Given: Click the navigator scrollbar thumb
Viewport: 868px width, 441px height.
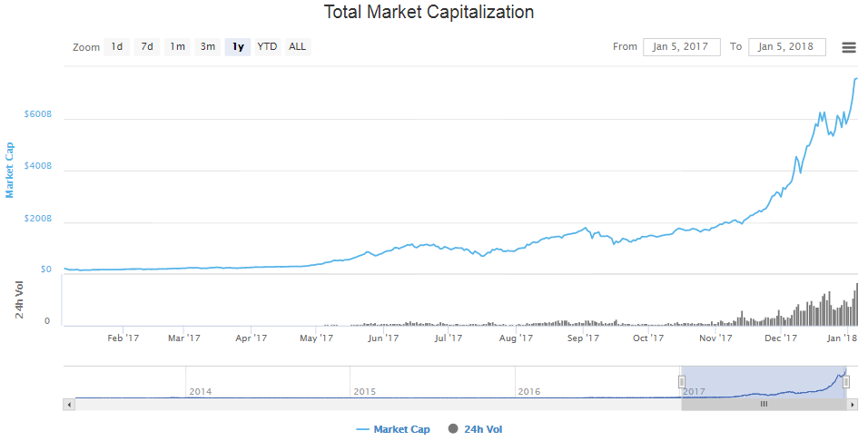Looking at the screenshot, I should 764,405.
